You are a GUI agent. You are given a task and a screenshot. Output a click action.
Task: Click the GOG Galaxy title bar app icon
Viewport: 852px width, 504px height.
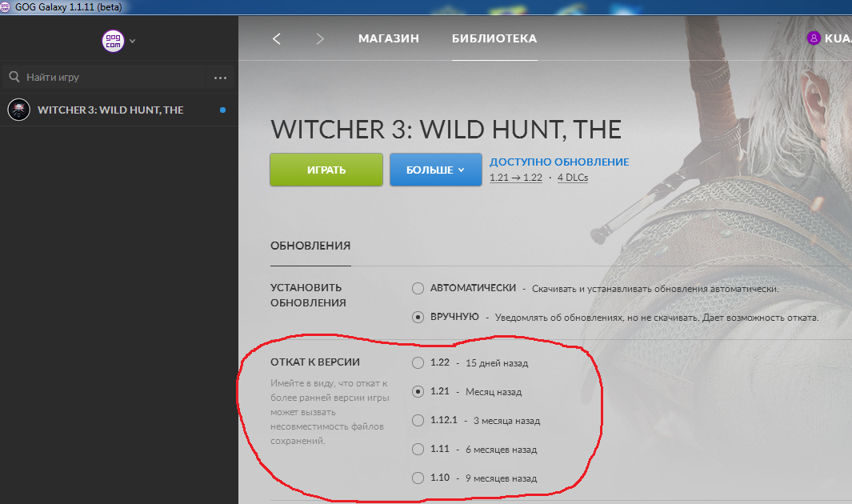pyautogui.click(x=5, y=7)
